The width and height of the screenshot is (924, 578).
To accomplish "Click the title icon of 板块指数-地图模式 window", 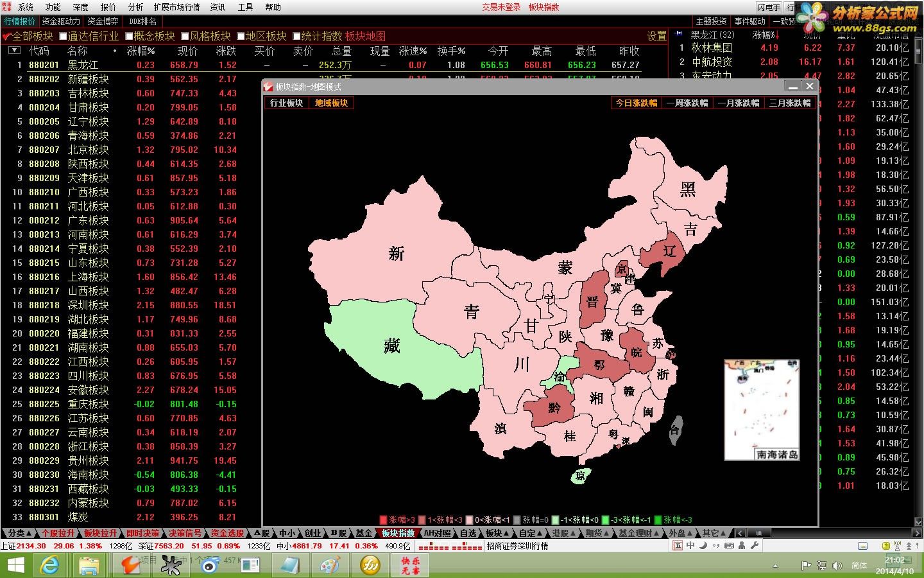I will [269, 87].
